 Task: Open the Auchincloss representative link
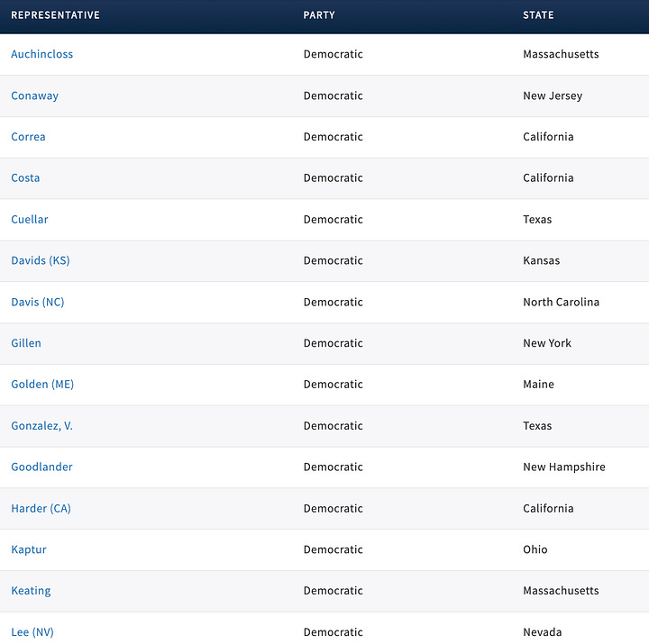pyautogui.click(x=41, y=54)
